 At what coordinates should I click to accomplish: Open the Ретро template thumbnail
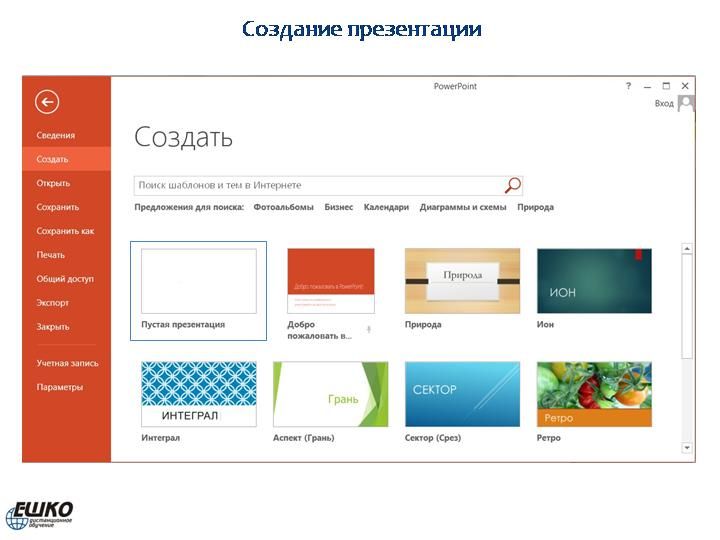coord(594,394)
